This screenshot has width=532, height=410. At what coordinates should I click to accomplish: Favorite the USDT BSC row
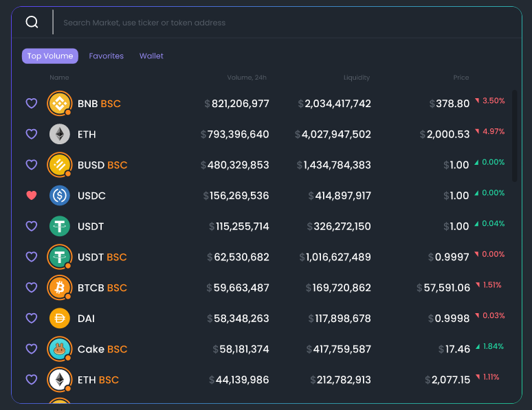(32, 257)
